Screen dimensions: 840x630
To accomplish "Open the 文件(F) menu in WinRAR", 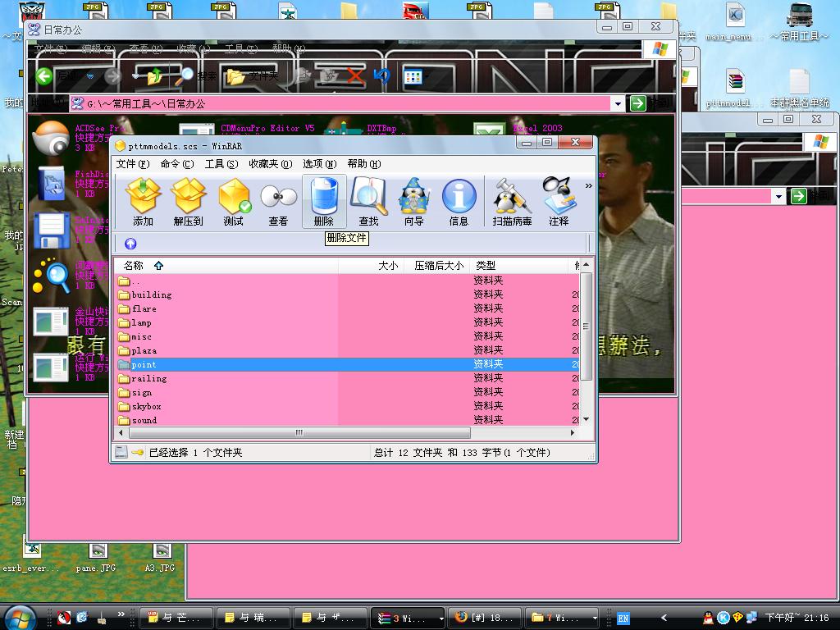I will click(x=132, y=164).
